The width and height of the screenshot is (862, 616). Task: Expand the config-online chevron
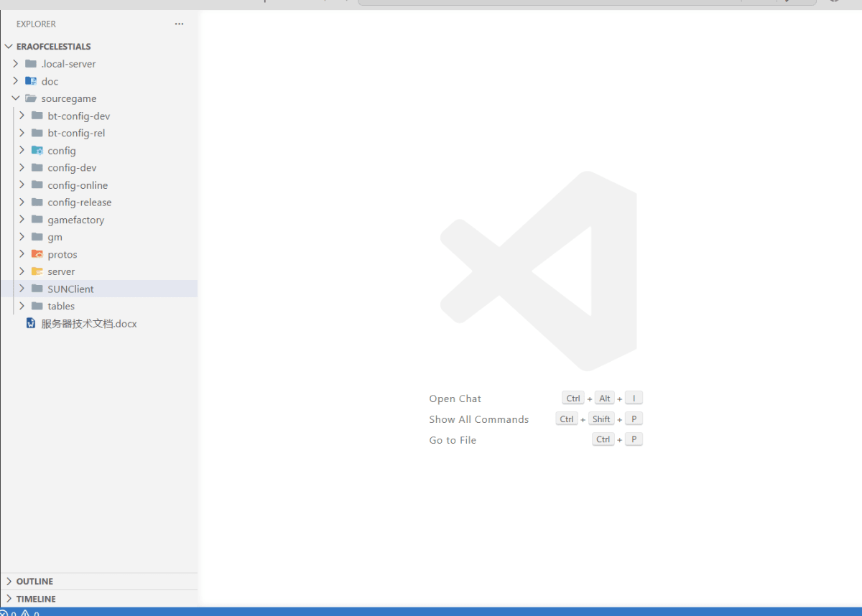22,185
